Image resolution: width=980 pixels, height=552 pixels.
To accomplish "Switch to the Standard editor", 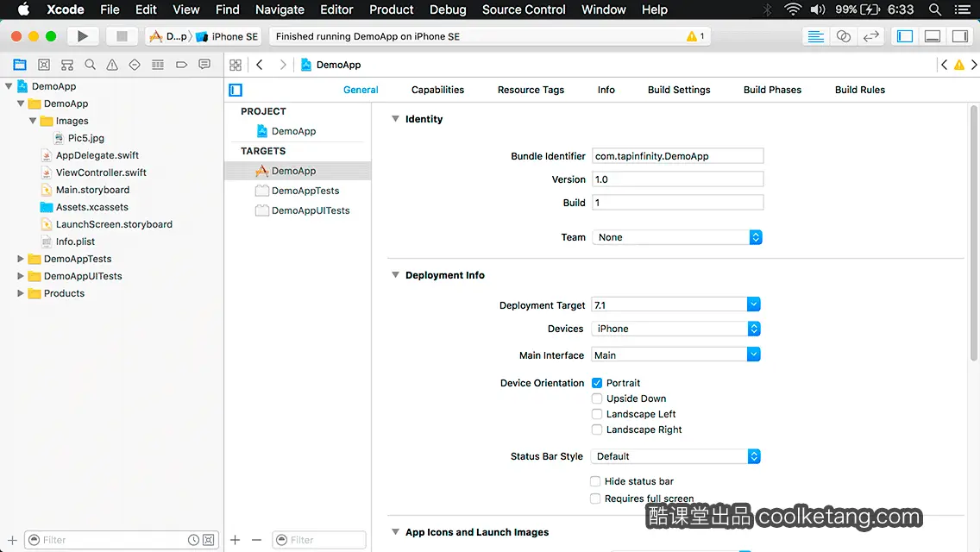I will pos(815,36).
